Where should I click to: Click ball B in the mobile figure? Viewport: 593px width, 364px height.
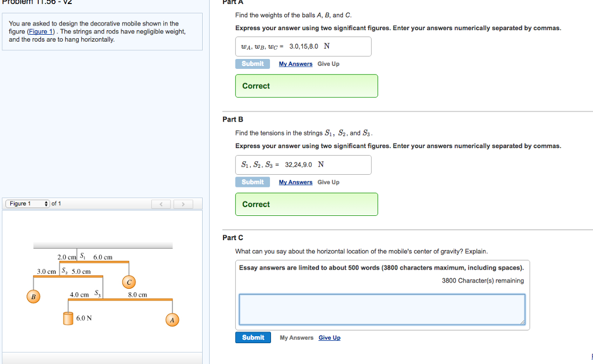pos(33,296)
